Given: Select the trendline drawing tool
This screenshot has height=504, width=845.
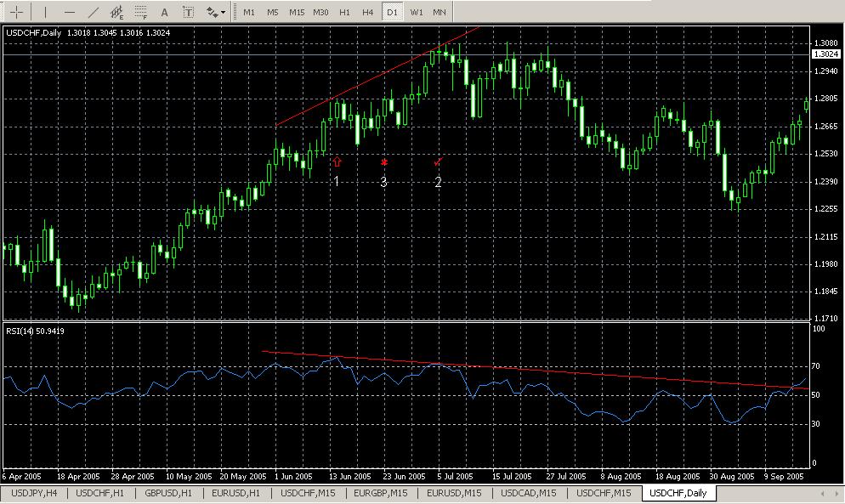Looking at the screenshot, I should coord(94,12).
